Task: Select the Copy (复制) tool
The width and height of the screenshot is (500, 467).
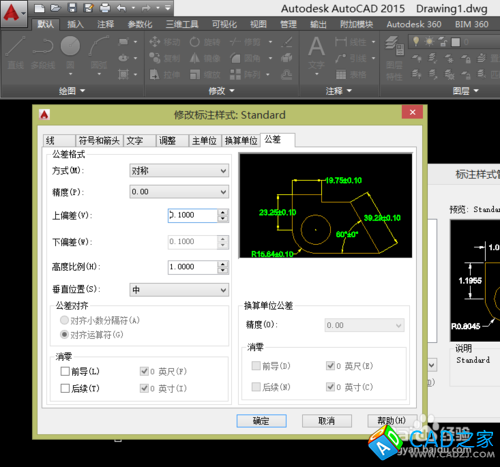Action: 165,58
